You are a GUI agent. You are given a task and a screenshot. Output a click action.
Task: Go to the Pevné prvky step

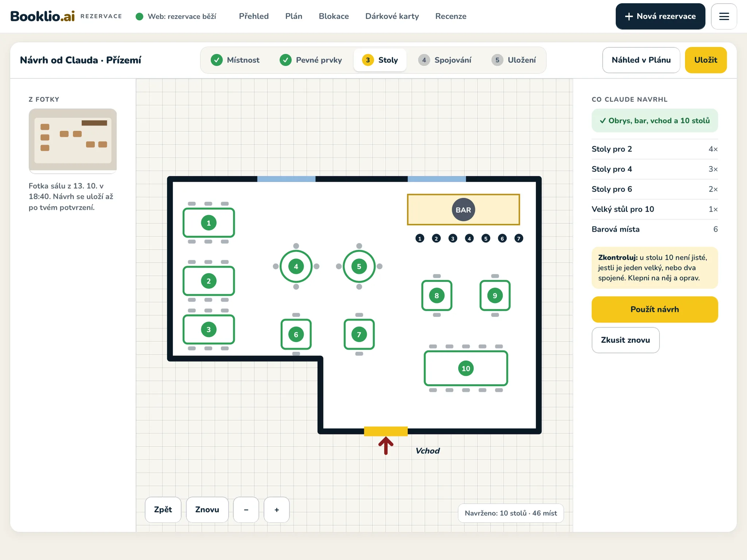point(311,60)
